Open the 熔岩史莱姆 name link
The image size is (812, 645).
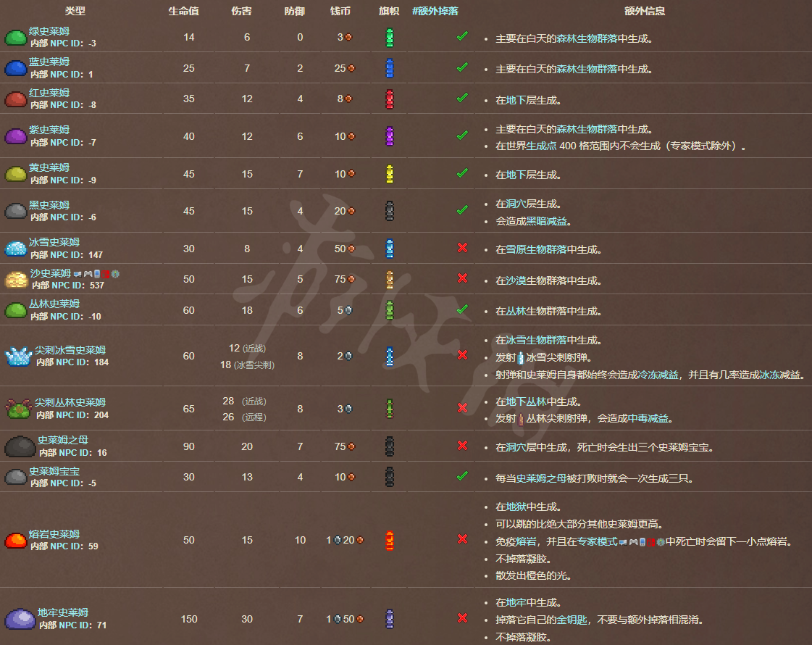[x=54, y=534]
